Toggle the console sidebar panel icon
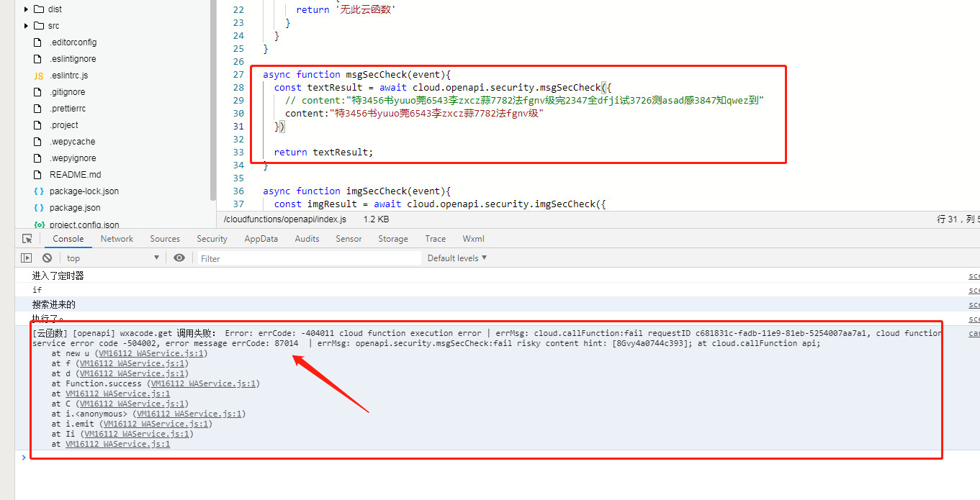Viewport: 980px width, 500px height. [27, 258]
